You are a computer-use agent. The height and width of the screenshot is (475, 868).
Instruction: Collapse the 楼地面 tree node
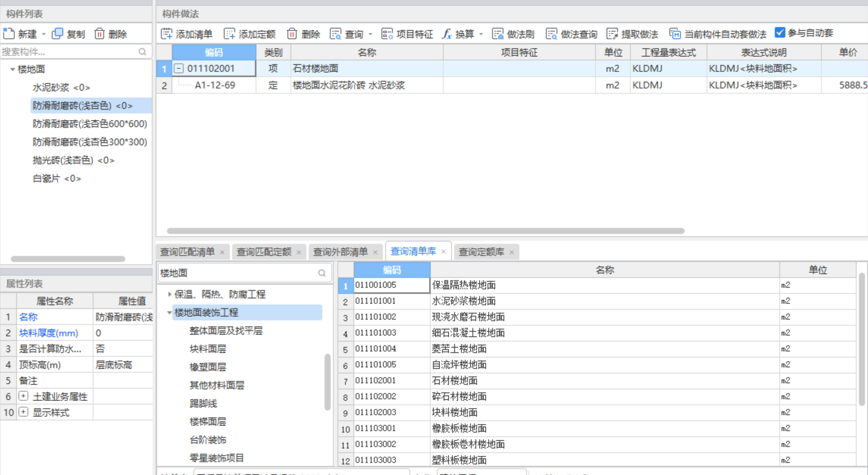[x=12, y=69]
